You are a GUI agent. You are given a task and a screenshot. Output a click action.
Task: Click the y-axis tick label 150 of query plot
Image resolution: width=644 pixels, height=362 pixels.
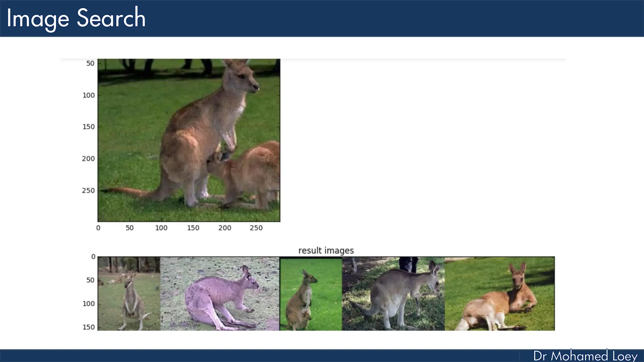(88, 127)
